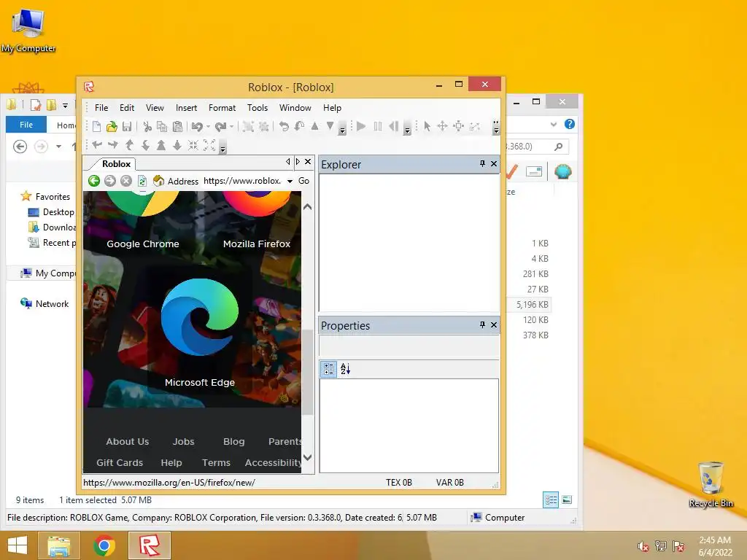Open the Tools menu
The width and height of the screenshot is (747, 560).
tap(258, 108)
